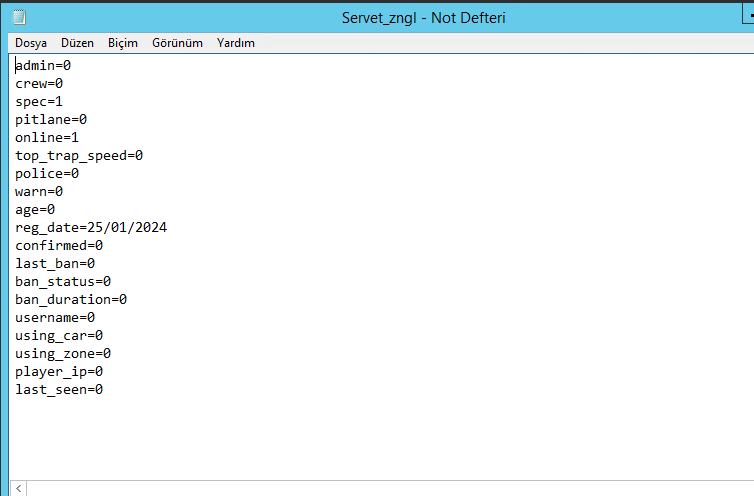Click the line using_zone=0
Viewport: 754px width, 496px height.
[63, 354]
